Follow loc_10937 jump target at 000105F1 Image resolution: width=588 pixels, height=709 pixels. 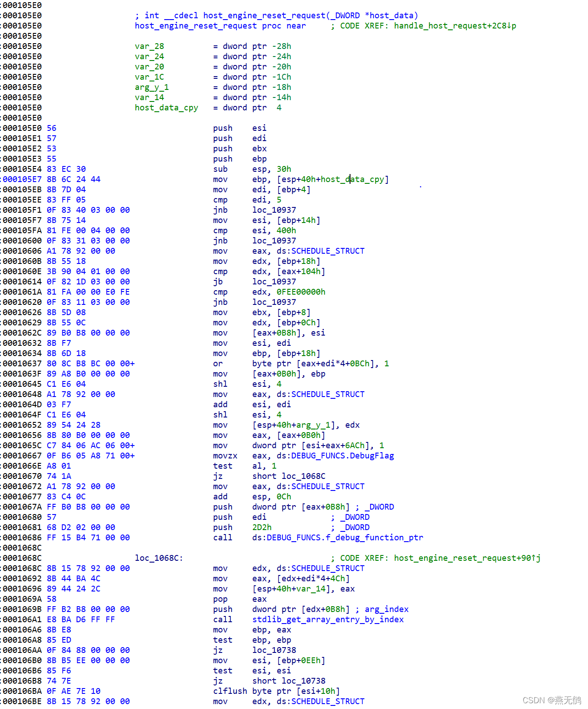274,210
